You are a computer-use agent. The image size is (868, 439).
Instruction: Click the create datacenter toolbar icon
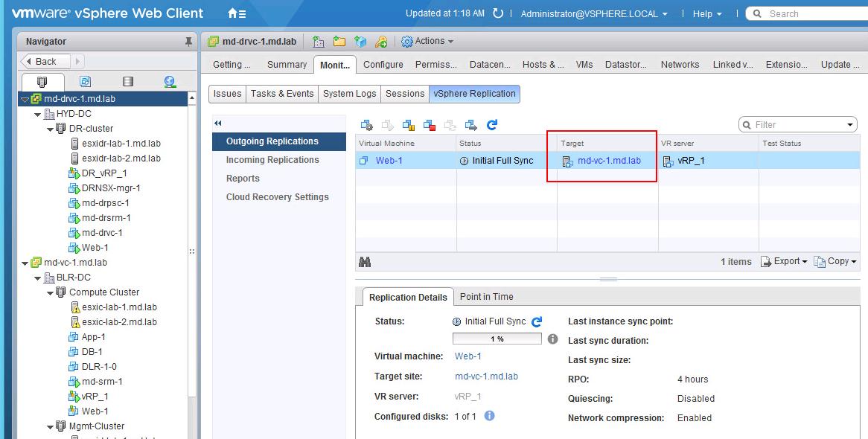tap(319, 42)
